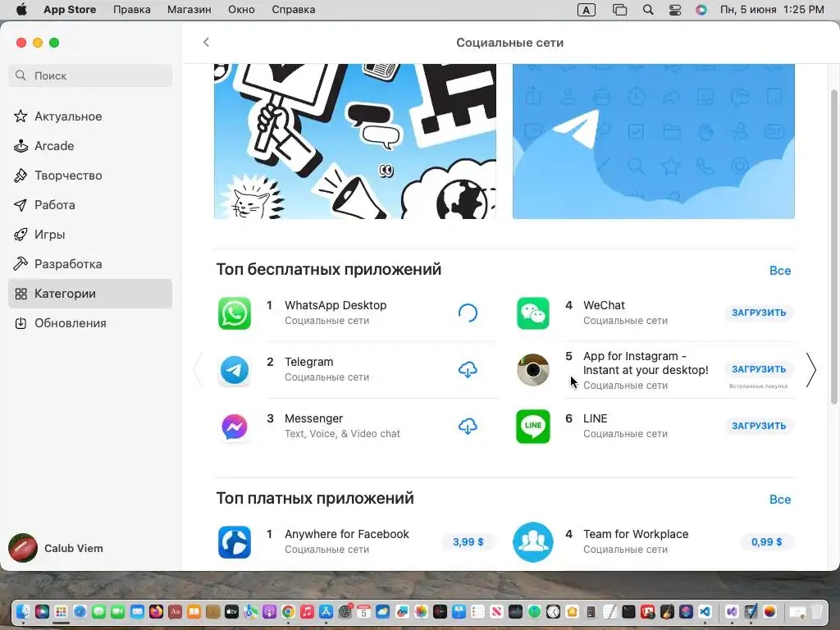
Task: Select Разработка in sidebar
Action: click(90, 263)
